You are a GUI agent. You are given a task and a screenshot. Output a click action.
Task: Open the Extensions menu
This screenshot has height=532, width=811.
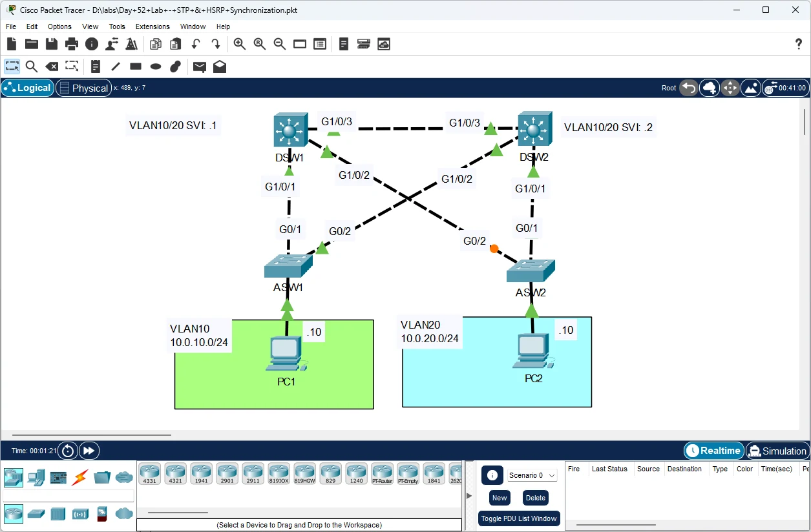click(153, 26)
